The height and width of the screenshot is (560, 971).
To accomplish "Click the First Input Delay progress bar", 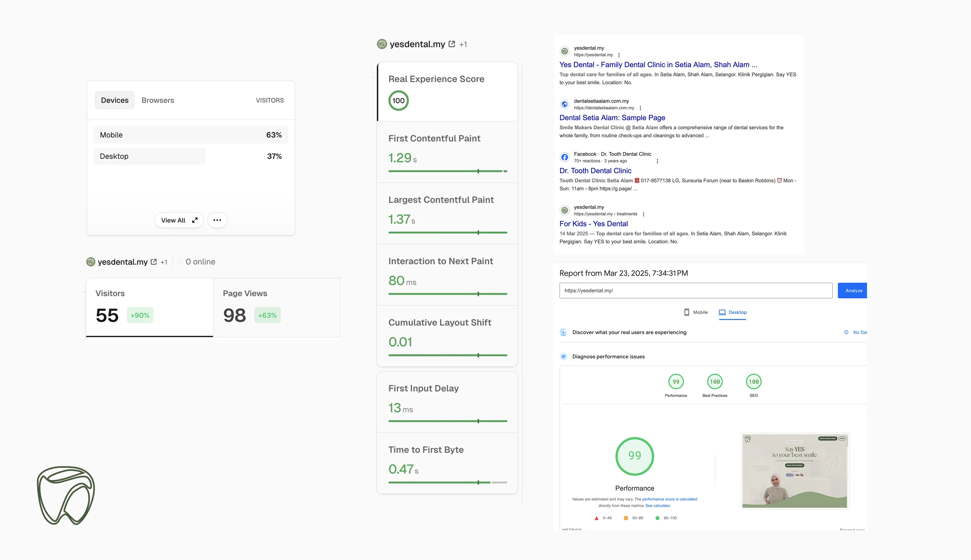I will [448, 421].
